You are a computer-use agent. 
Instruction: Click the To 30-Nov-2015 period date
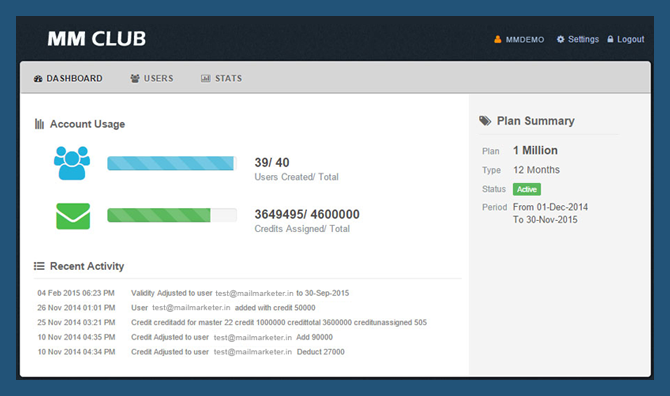point(545,220)
